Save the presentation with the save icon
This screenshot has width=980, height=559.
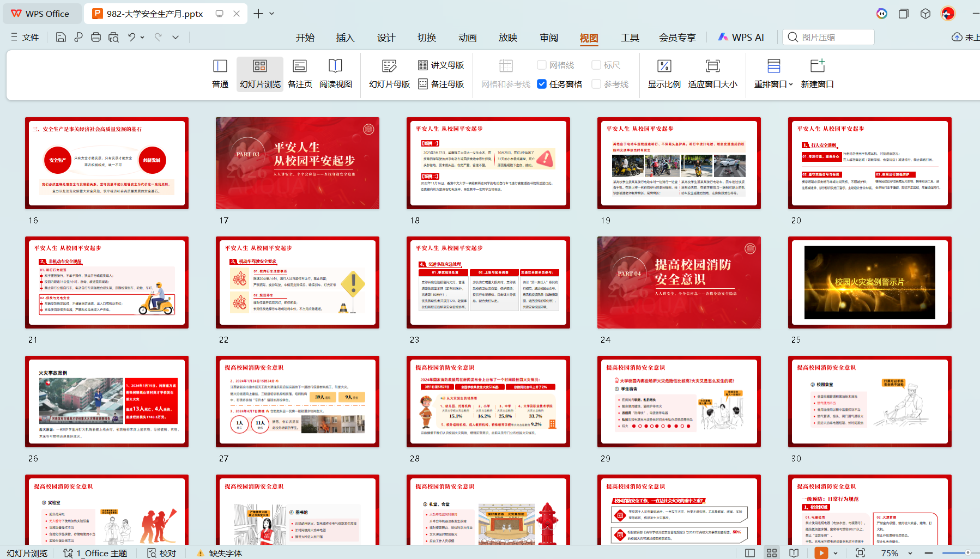coord(61,37)
